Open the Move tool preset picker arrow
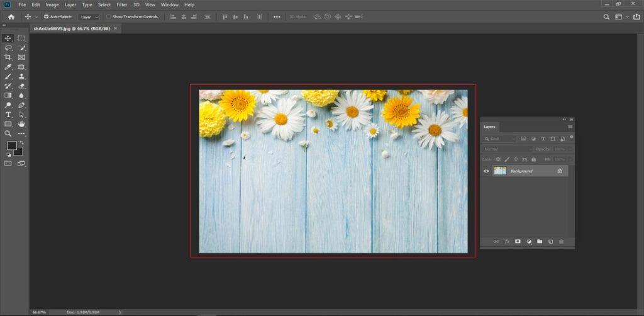Viewport: 644px width, 316px height. pyautogui.click(x=36, y=17)
